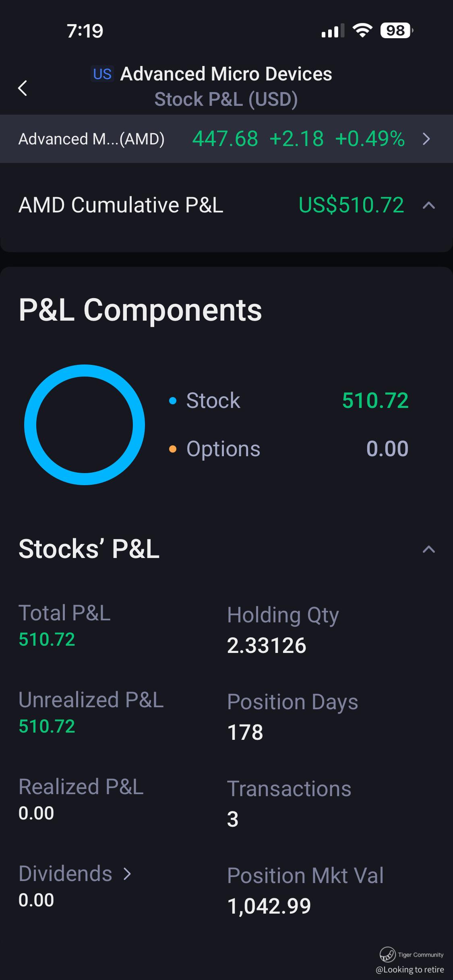Open the Advanced M...(AMD) quote row
This screenshot has height=980, width=453.
(x=226, y=139)
